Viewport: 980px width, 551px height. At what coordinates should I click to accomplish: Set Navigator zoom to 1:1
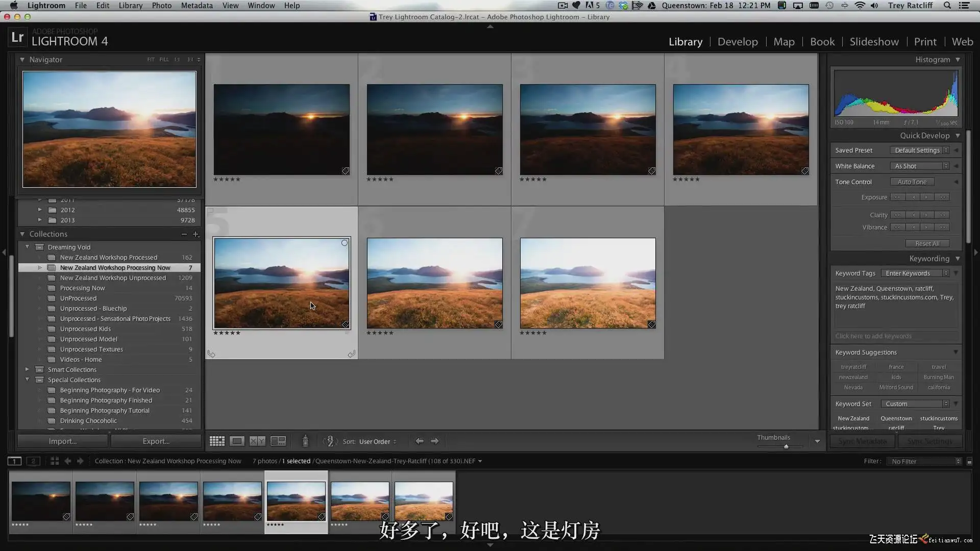pyautogui.click(x=177, y=60)
